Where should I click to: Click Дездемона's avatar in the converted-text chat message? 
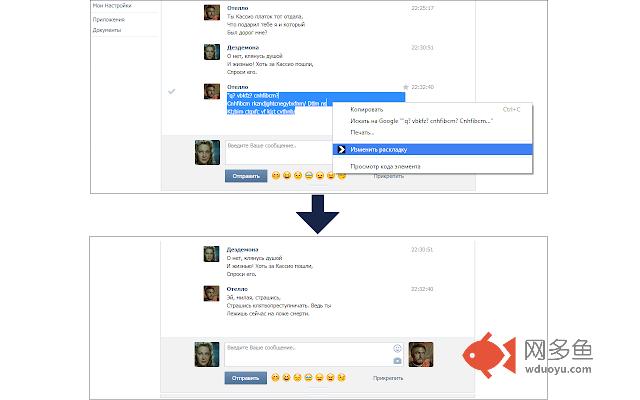point(211,254)
